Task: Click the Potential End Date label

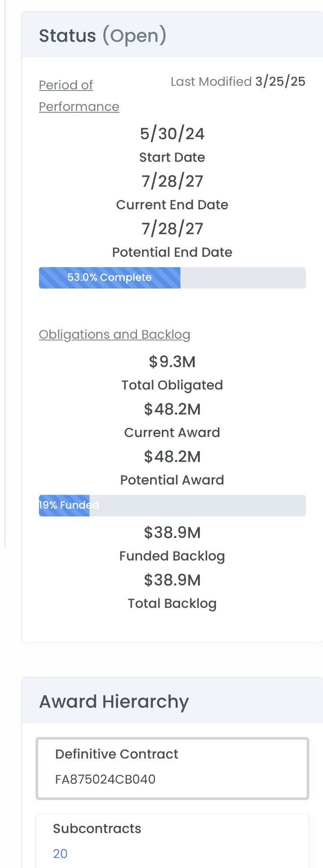Action: pos(172,252)
